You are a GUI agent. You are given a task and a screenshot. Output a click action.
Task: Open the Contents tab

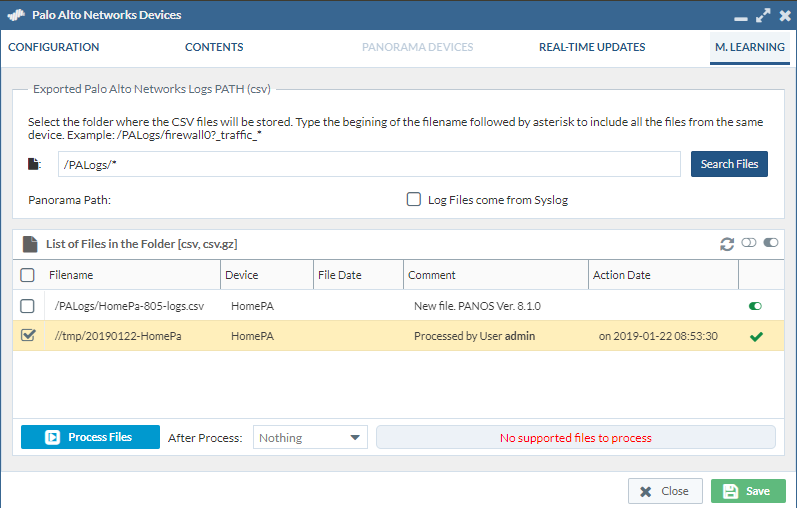(214, 47)
